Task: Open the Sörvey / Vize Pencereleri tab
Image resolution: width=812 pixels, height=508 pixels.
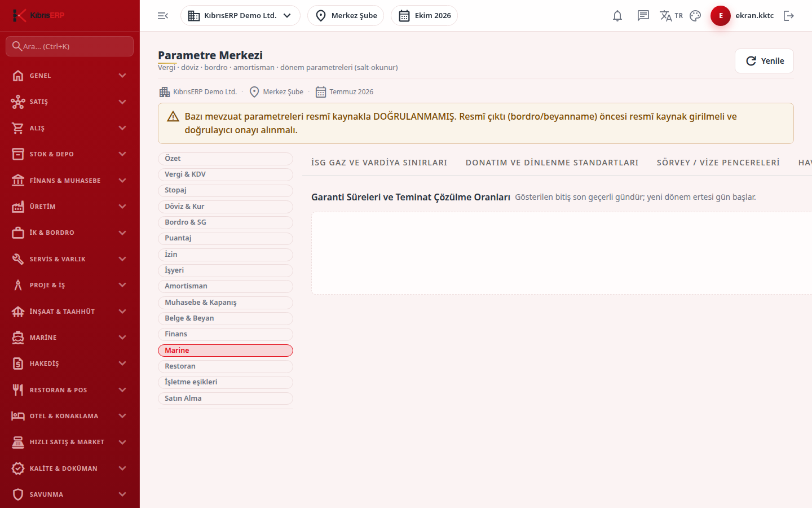Action: tap(718, 163)
